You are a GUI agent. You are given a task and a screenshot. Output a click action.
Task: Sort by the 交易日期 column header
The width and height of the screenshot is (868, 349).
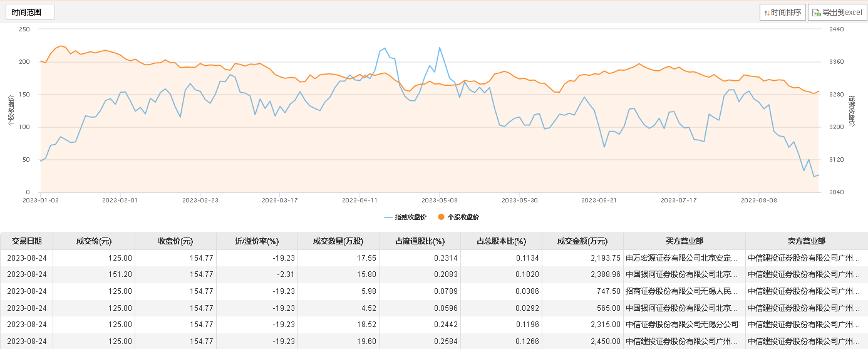click(x=26, y=241)
